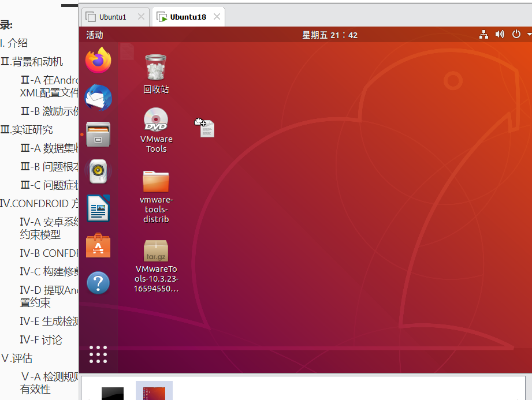
Task: Expand the system menu arrow
Action: [529, 35]
